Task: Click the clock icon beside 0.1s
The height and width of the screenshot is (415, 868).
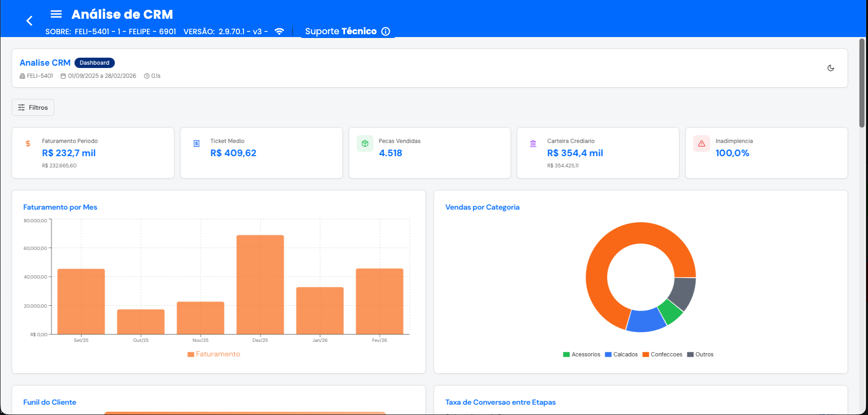Action: pyautogui.click(x=146, y=76)
